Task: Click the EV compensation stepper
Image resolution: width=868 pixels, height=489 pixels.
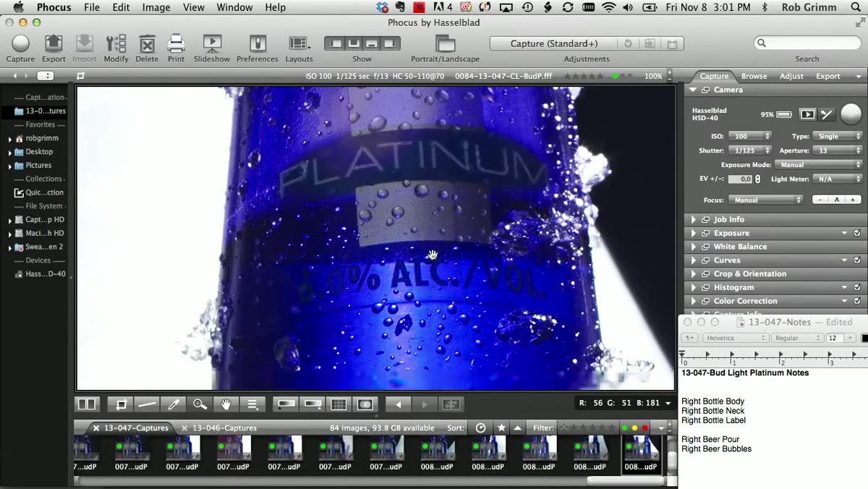Action: 758,179
